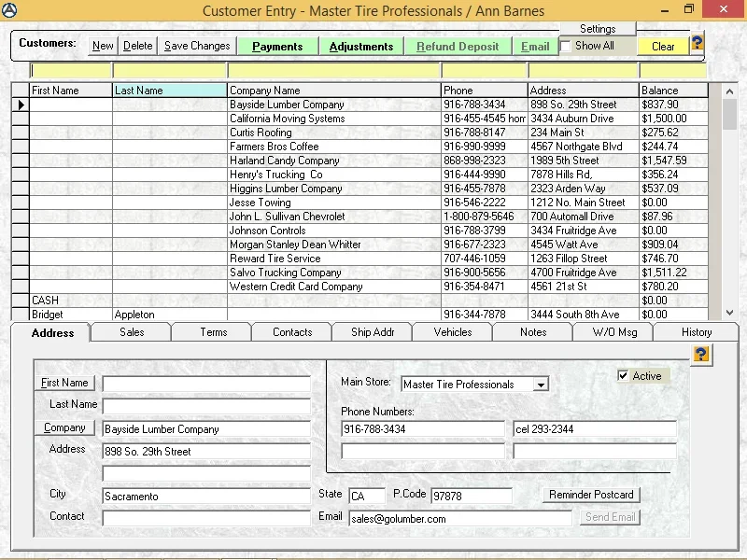Click the app logo icon in title bar
This screenshot has width=747, height=560.
[x=9, y=9]
